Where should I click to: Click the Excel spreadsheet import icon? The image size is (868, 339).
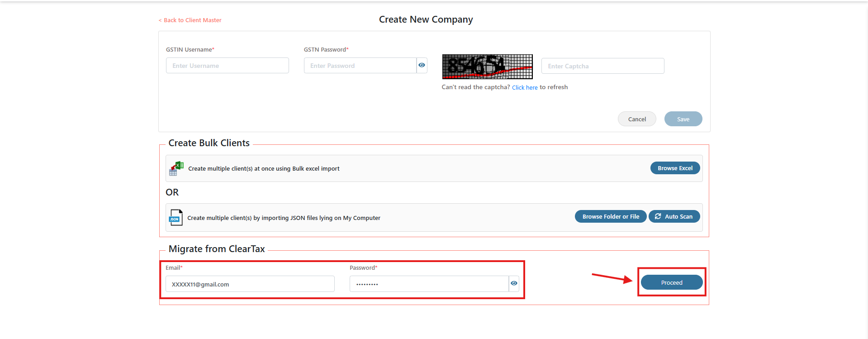(x=176, y=168)
